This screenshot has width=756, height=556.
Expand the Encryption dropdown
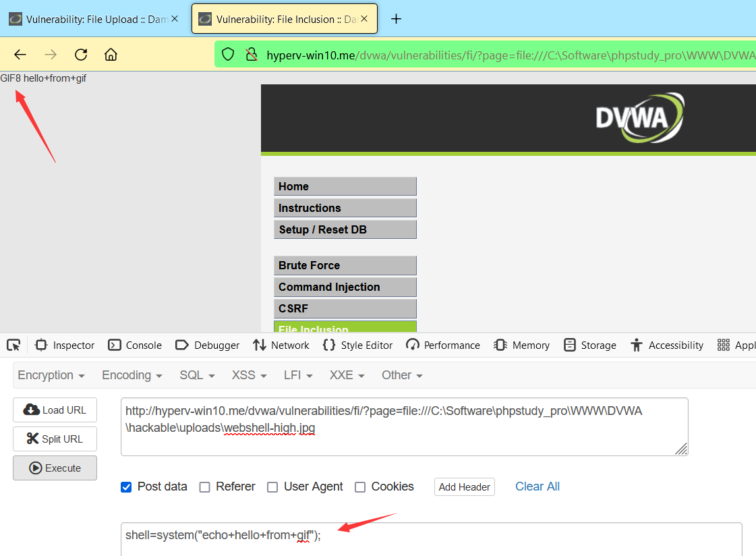coord(51,375)
